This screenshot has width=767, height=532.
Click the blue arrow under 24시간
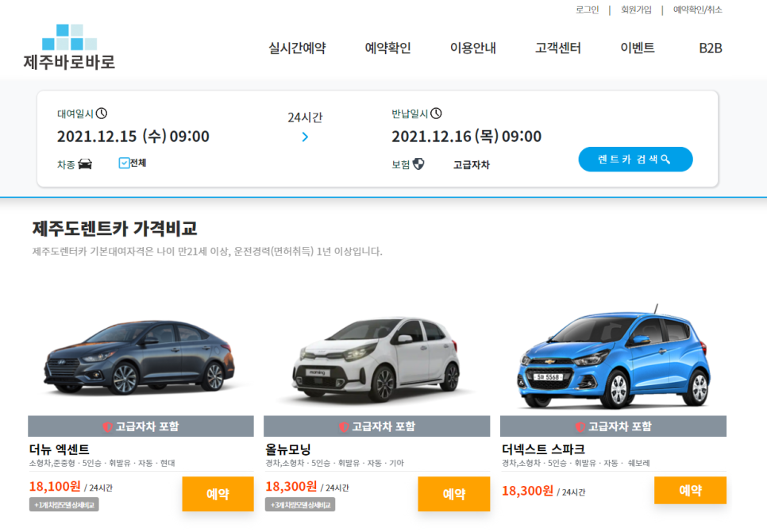(305, 137)
